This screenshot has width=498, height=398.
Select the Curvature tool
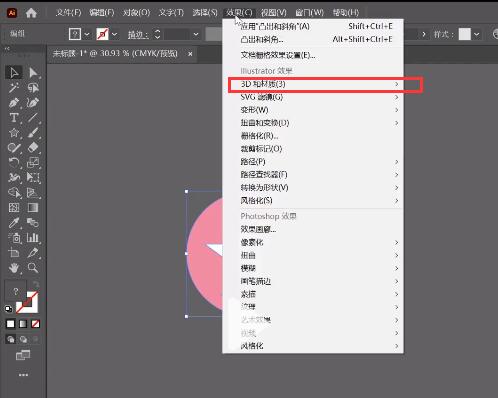click(33, 103)
